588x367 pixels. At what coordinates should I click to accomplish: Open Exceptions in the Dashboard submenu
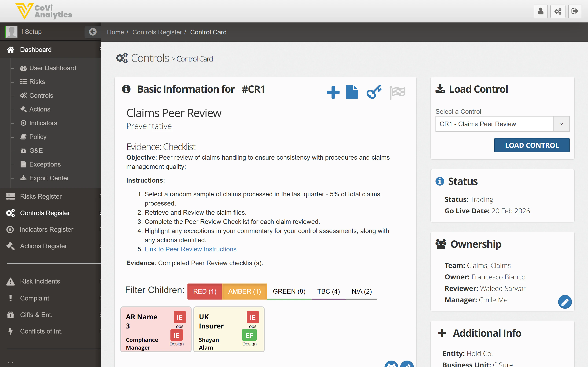point(45,164)
